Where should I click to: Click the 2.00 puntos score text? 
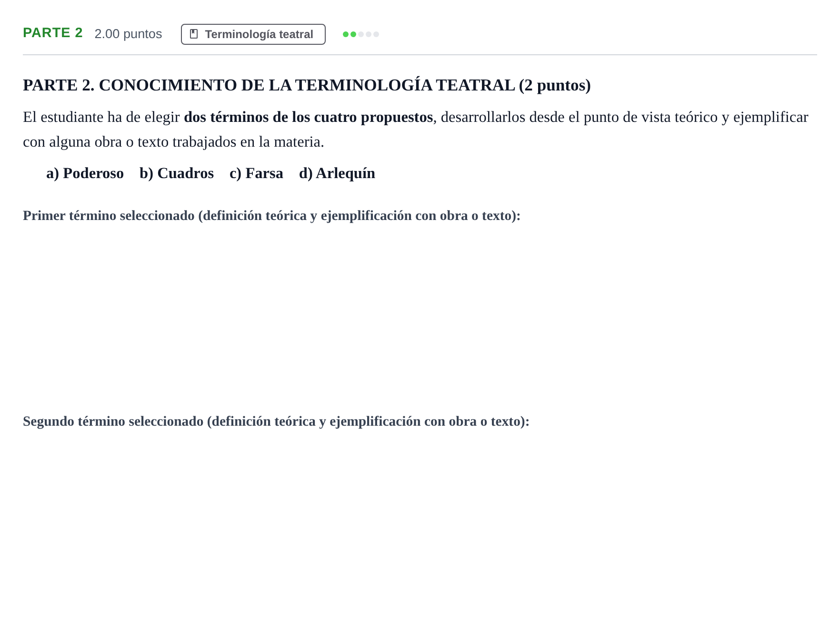(128, 34)
